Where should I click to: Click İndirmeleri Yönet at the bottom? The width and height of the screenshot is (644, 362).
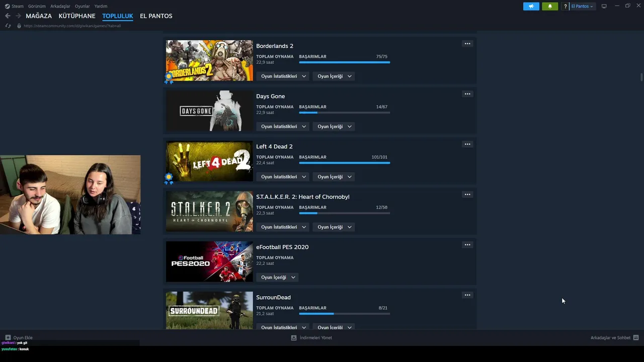coord(311,338)
